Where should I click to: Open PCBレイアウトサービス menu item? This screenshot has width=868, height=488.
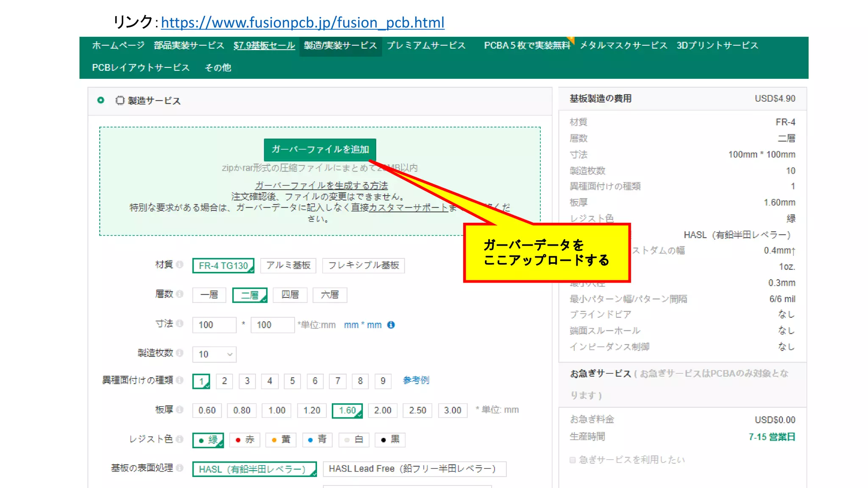(141, 68)
